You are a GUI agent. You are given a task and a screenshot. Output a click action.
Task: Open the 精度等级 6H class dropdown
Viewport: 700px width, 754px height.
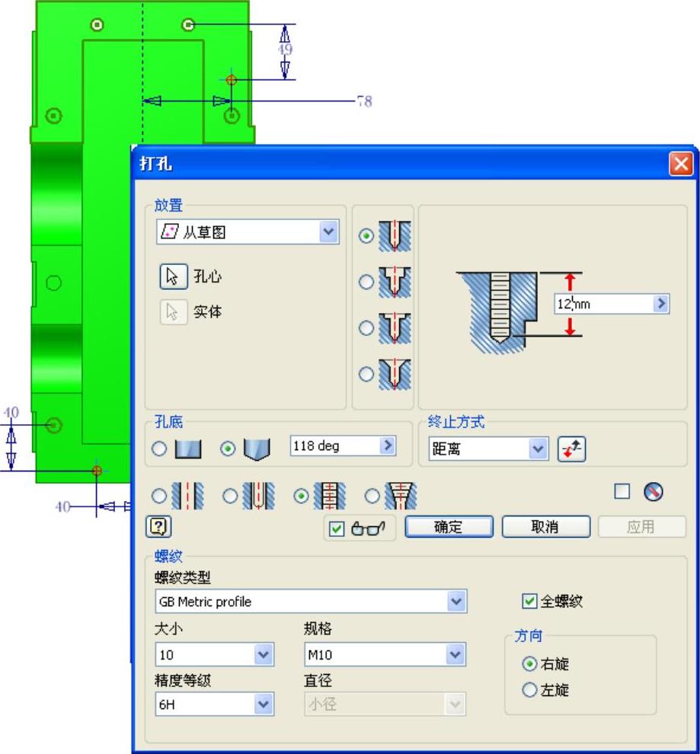264,704
